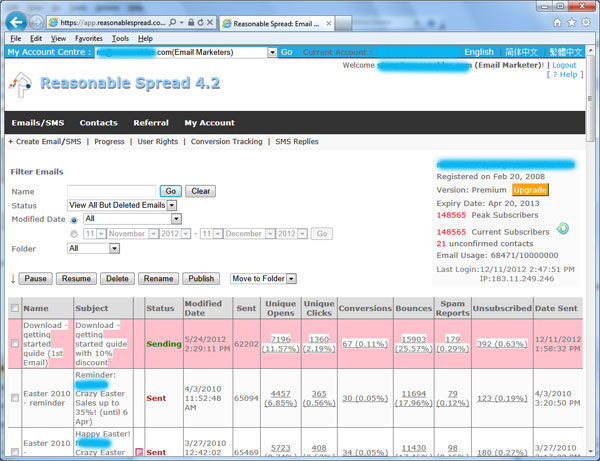
Task: Open the Referral navigation tab
Action: tap(151, 123)
